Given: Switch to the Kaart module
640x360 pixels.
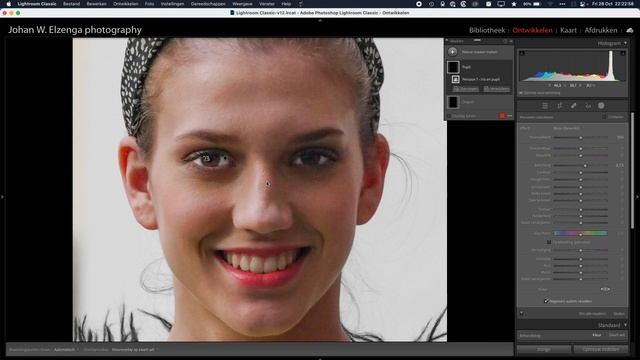Looking at the screenshot, I should point(568,30).
